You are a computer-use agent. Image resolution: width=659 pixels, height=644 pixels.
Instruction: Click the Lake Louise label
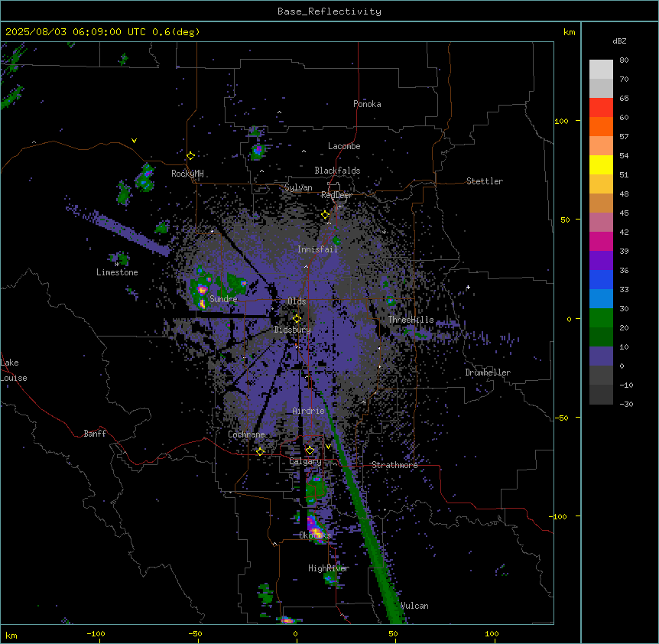click(x=14, y=370)
